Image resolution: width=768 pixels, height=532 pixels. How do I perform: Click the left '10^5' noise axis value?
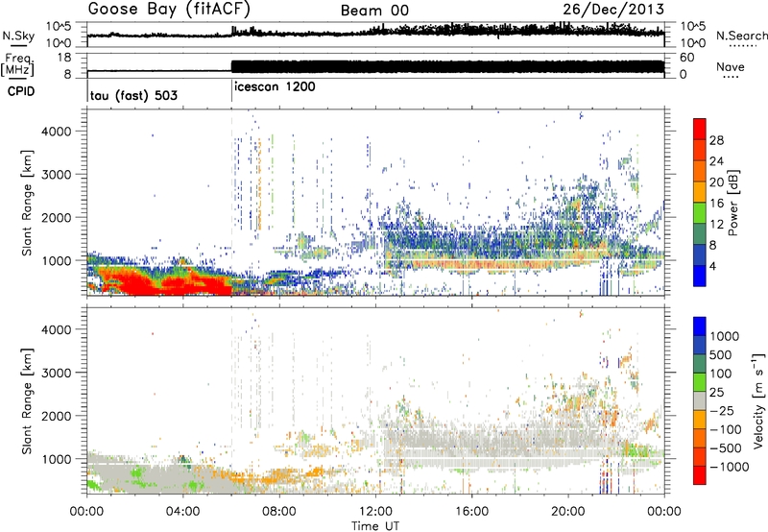click(x=59, y=27)
